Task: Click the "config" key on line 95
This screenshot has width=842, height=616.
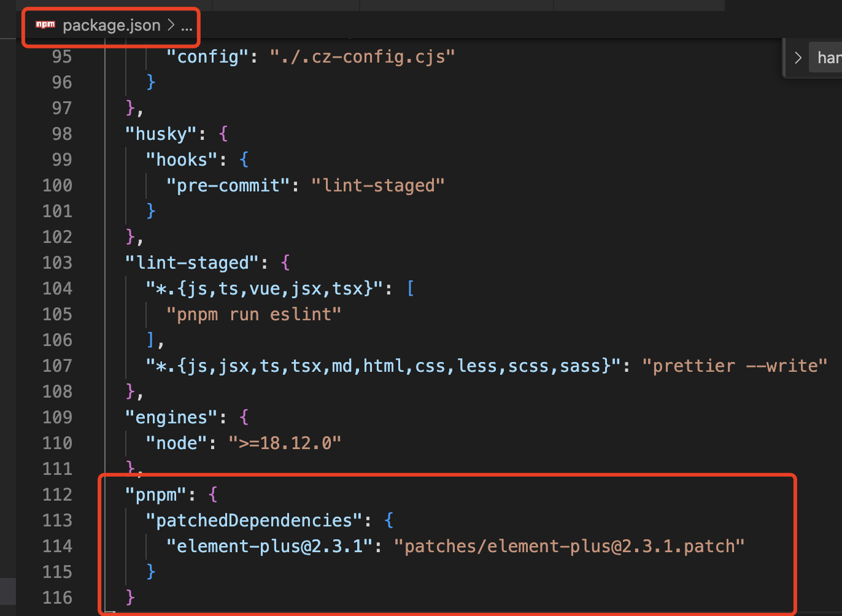Action: (x=207, y=56)
